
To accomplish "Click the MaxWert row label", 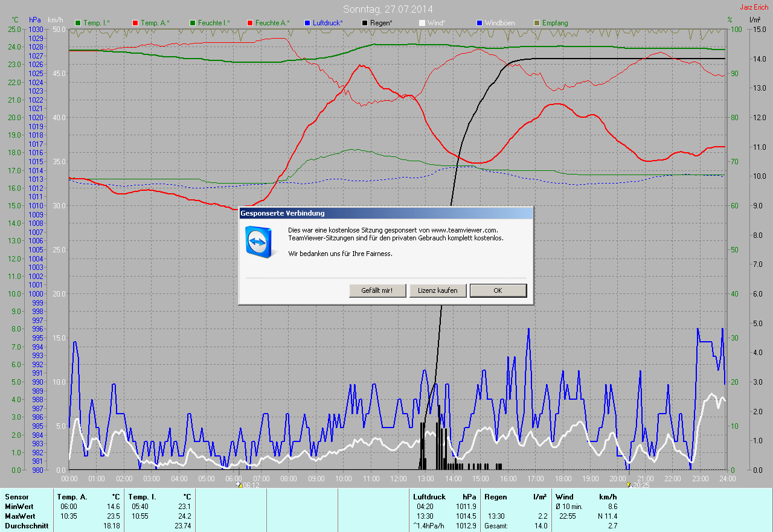I will click(x=20, y=516).
